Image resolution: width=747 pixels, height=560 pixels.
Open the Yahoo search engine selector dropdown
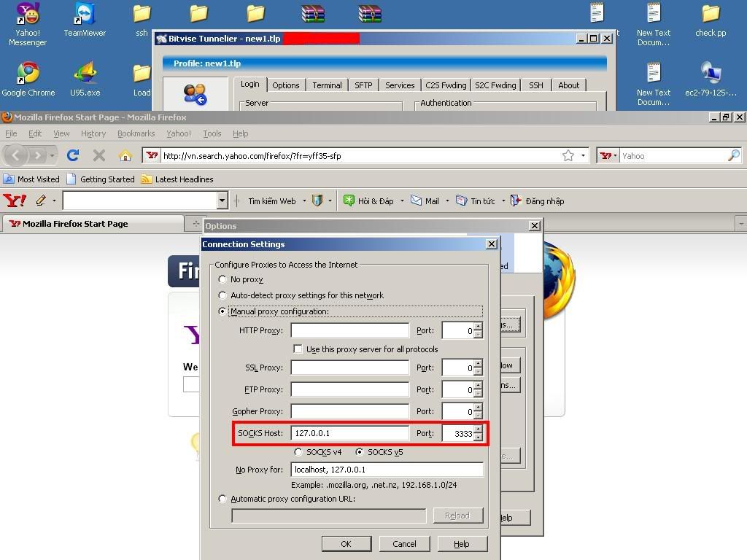608,156
